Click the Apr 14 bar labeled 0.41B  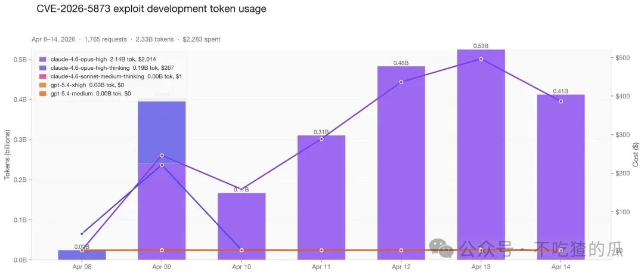tap(561, 177)
